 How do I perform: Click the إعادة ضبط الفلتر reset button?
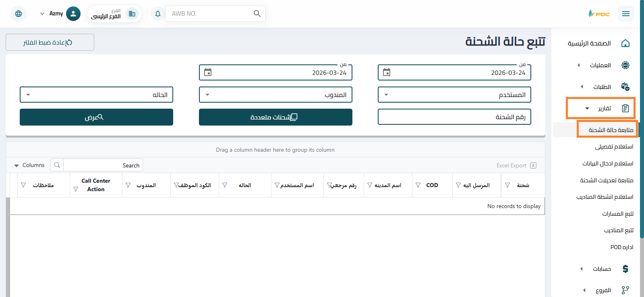pos(50,42)
